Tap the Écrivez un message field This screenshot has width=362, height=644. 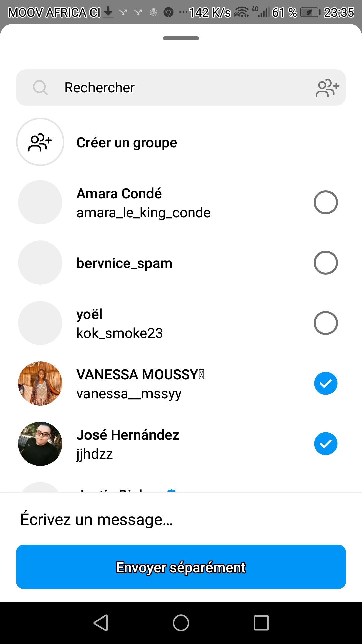pos(181,519)
